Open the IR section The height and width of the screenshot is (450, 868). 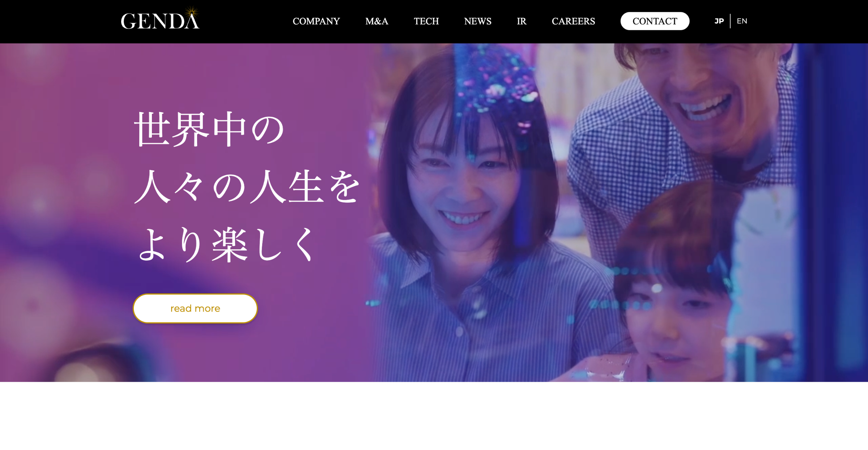(x=521, y=21)
